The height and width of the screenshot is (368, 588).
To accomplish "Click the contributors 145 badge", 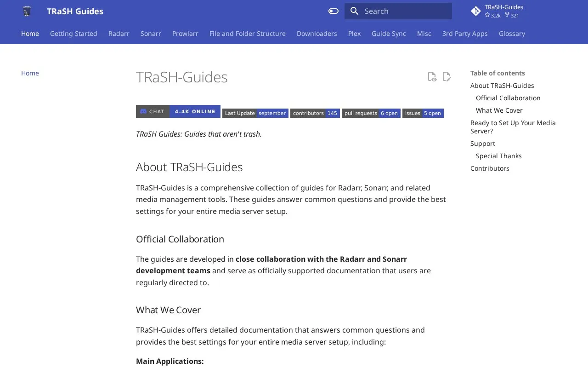I will [315, 113].
